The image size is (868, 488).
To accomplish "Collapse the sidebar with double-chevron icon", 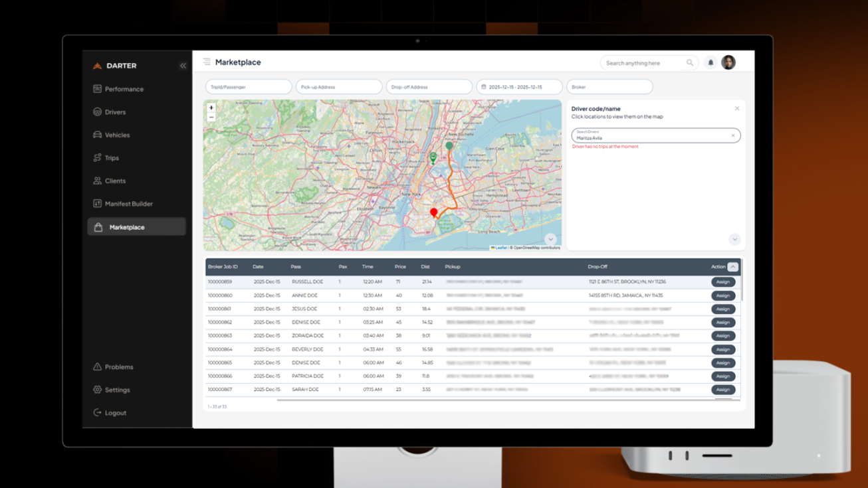I will point(183,66).
